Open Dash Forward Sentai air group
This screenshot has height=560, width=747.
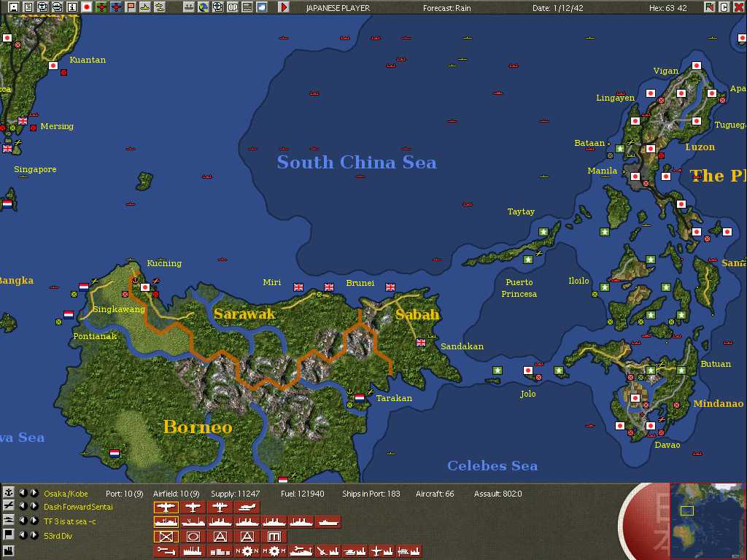coord(78,507)
